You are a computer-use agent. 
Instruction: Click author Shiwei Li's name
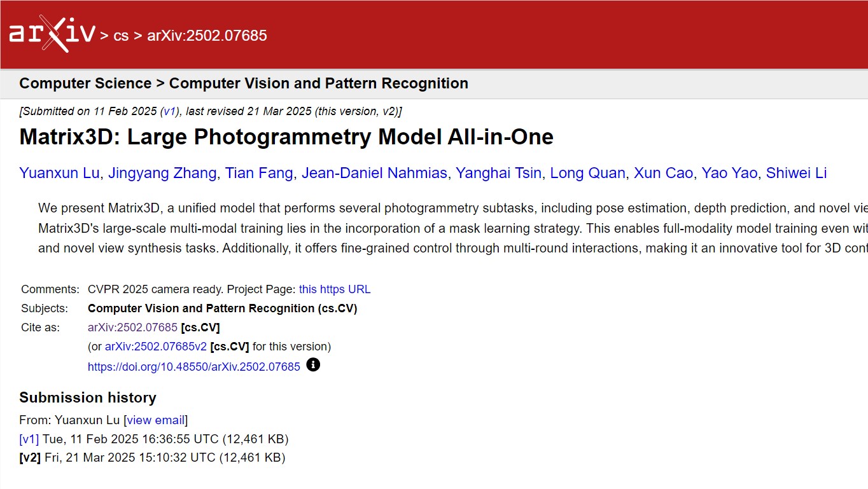[796, 173]
